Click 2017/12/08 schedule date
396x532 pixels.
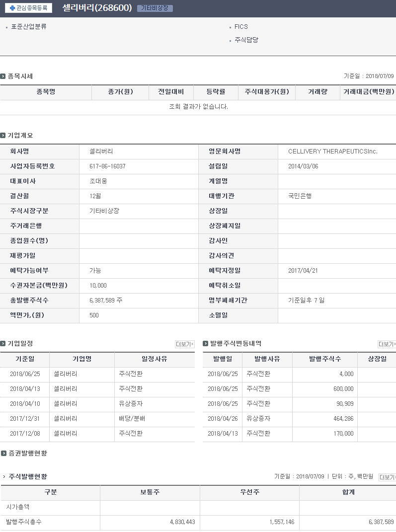(25, 434)
